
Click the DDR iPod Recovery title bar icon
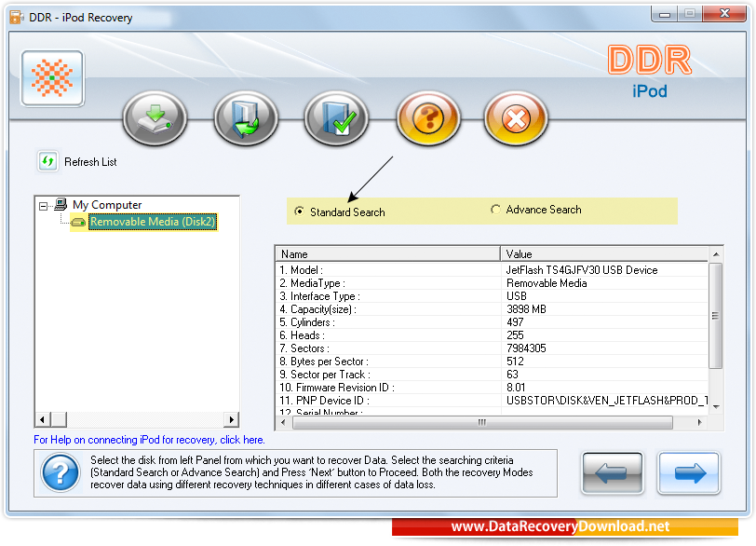pyautogui.click(x=17, y=18)
